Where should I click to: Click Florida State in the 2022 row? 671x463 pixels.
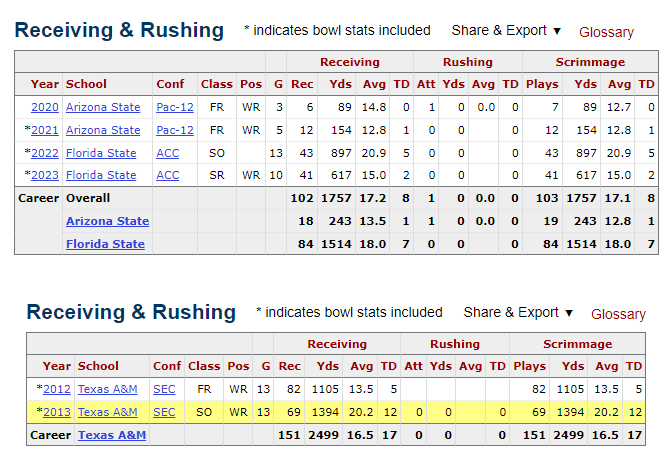tap(101, 153)
